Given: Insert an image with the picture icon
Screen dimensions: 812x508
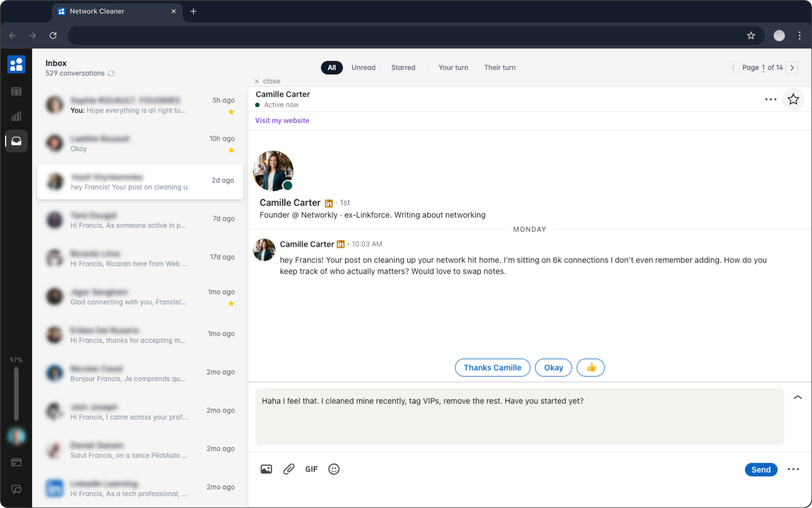Looking at the screenshot, I should 266,469.
